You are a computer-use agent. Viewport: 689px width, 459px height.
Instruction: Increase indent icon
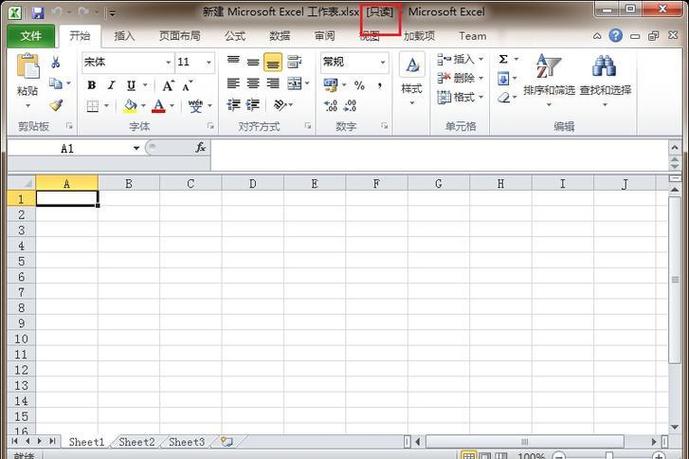(253, 105)
